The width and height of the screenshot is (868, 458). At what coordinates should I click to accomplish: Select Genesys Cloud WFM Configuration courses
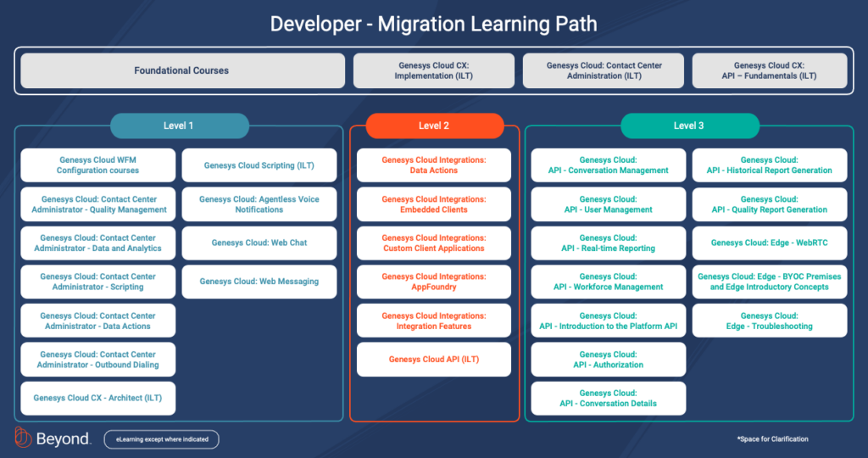(x=98, y=165)
